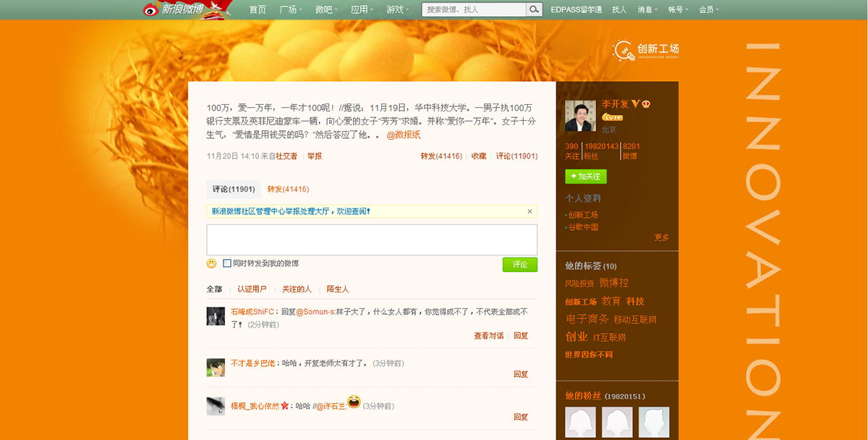Expand the 消息 dropdown
The height and width of the screenshot is (440, 868).
[647, 9]
